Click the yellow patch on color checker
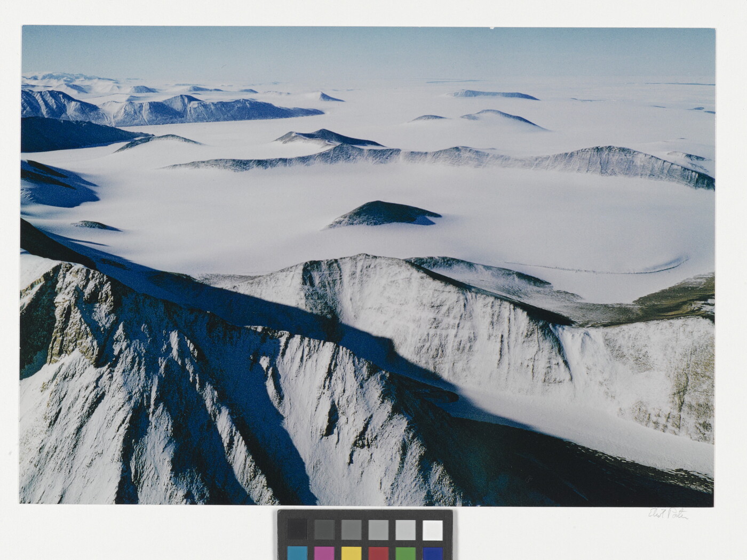The height and width of the screenshot is (560, 747). click(352, 553)
